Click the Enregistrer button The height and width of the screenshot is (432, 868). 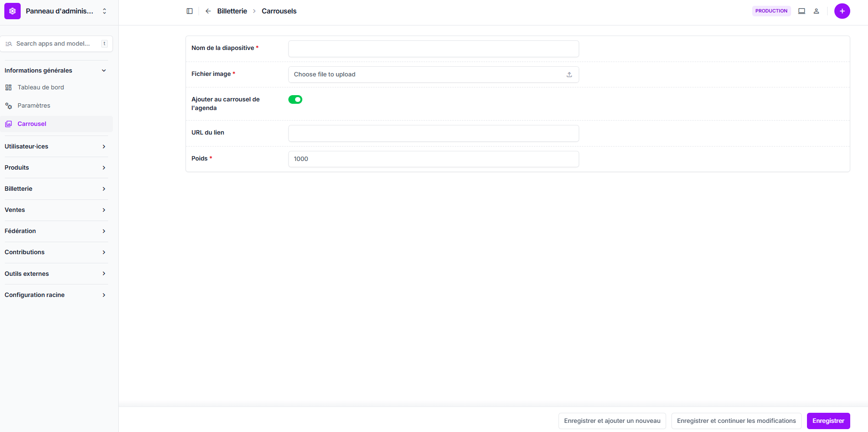(x=828, y=421)
